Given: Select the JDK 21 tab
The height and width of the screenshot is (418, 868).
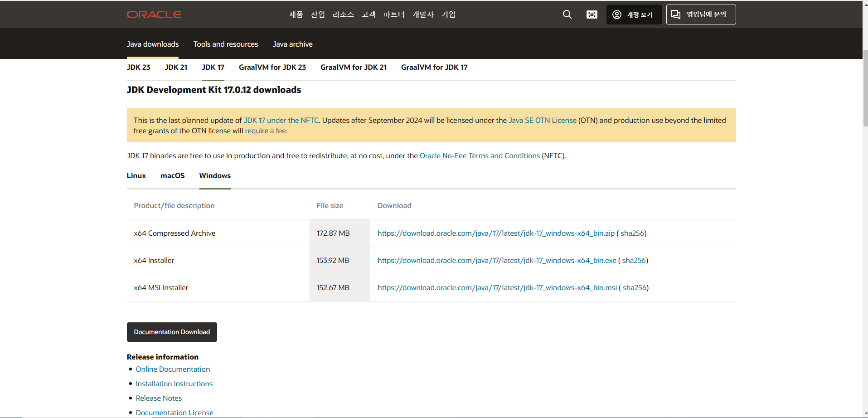Looking at the screenshot, I should (x=176, y=67).
